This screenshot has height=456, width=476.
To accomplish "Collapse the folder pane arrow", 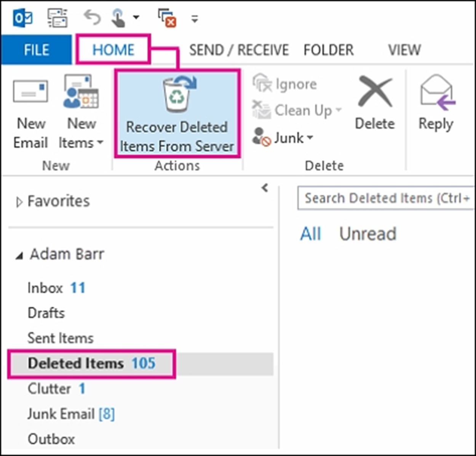I will tap(265, 188).
